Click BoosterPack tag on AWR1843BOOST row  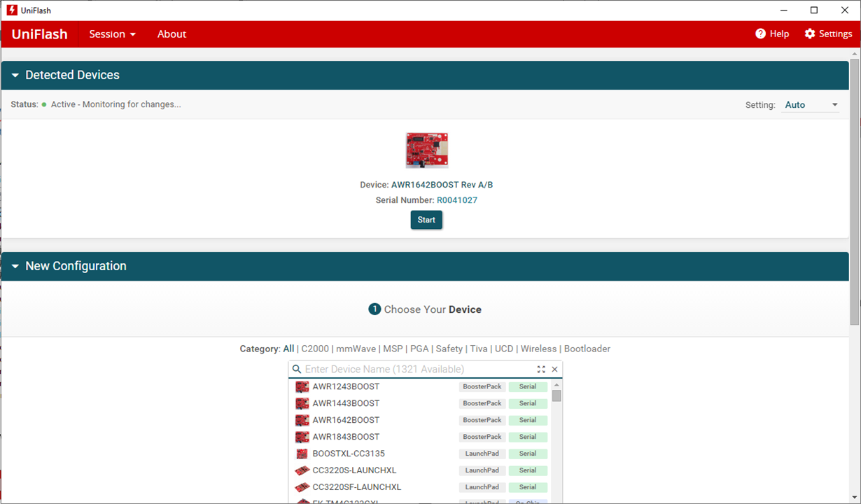[482, 437]
